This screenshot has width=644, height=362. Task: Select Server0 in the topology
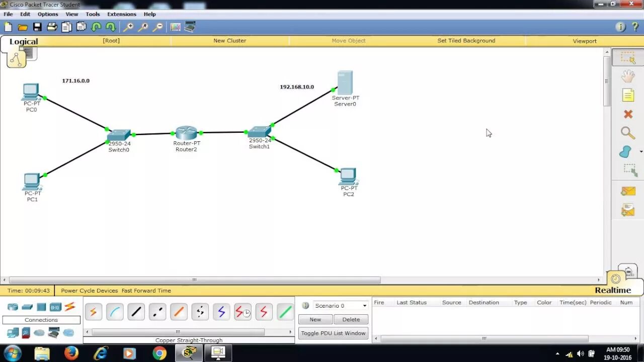(345, 82)
